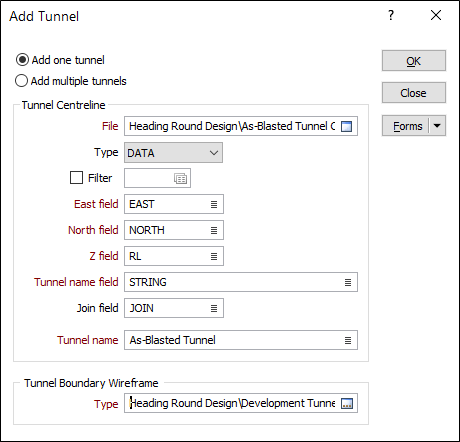This screenshot has height=442, width=460.
Task: Click wireframe Type ellipsis browse icon
Action: coord(347,404)
